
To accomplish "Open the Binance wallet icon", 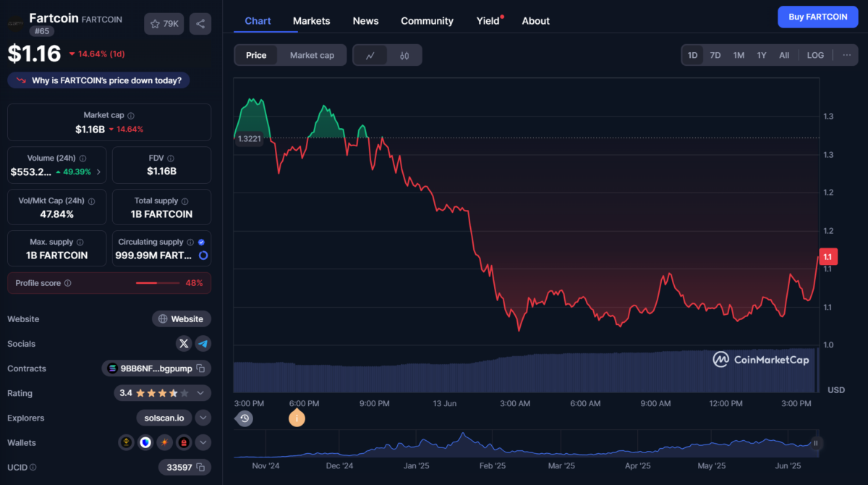I will (x=127, y=442).
